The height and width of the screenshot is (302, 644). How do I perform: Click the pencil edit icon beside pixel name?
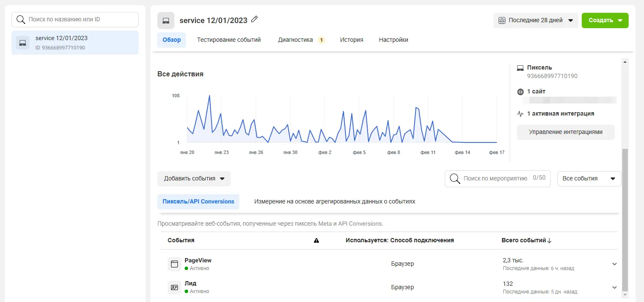(x=255, y=19)
